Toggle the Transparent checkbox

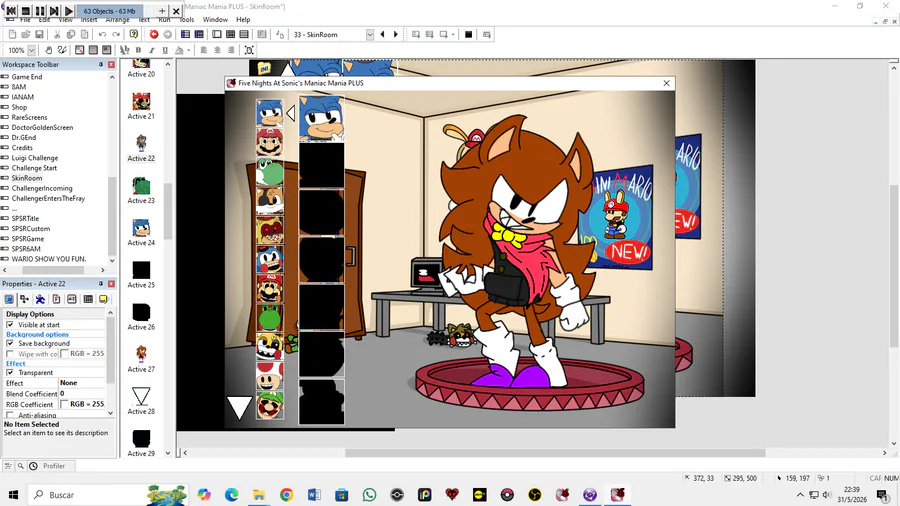click(x=10, y=372)
